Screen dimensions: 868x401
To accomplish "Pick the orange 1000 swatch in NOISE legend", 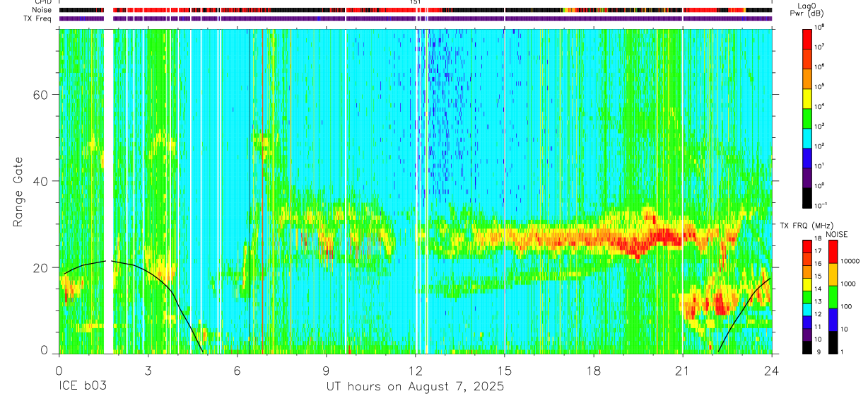I will pos(833,274).
